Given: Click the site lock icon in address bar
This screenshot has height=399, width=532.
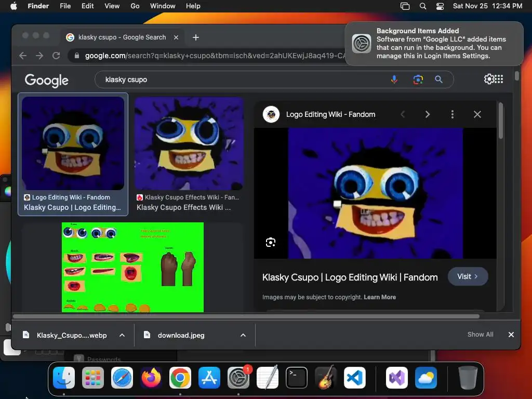Looking at the screenshot, I should (x=77, y=56).
